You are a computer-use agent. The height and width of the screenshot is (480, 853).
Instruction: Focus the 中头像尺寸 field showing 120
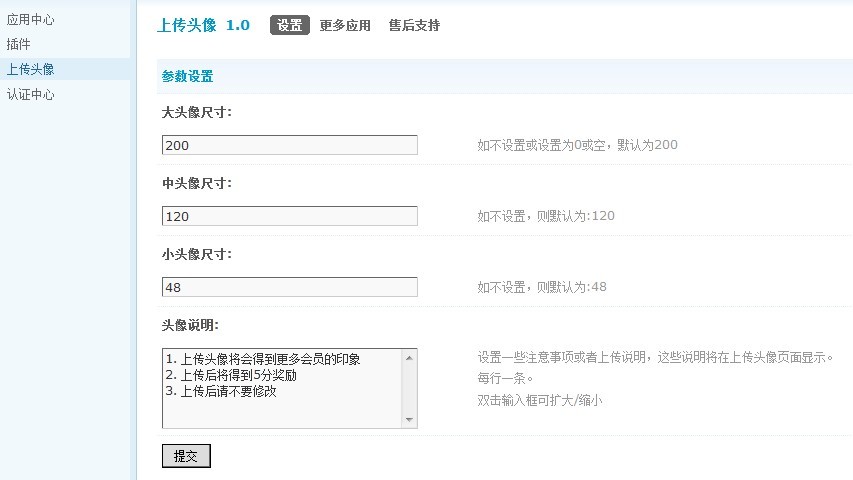click(x=289, y=216)
